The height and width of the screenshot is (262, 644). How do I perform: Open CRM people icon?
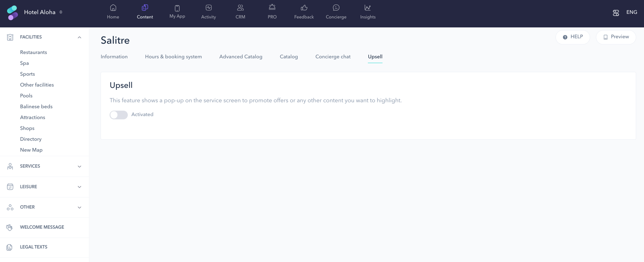[x=240, y=8]
